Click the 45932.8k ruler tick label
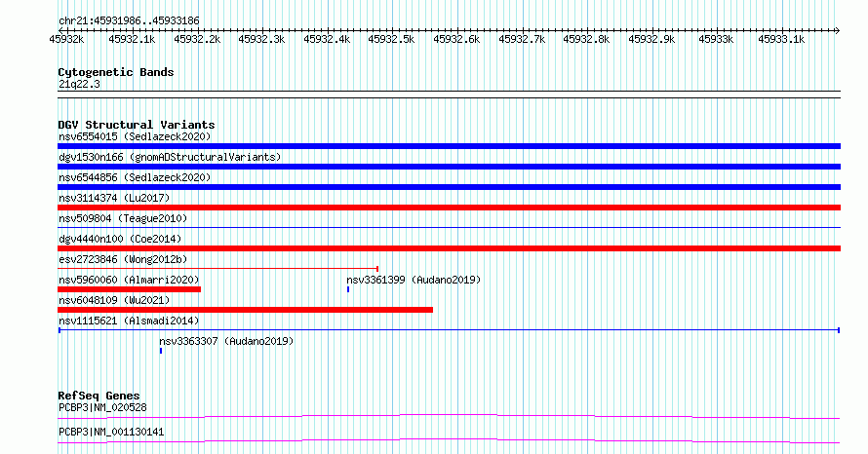 coord(587,39)
